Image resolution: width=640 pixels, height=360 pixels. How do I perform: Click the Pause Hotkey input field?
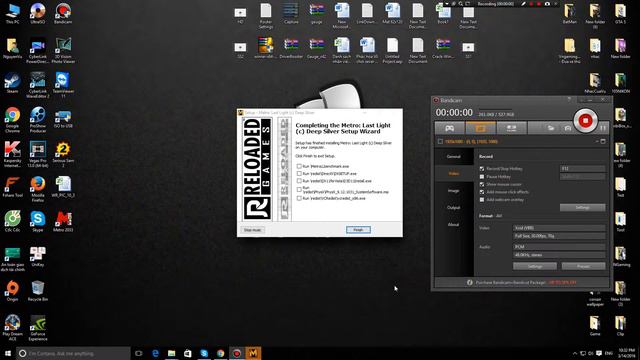tap(582, 177)
